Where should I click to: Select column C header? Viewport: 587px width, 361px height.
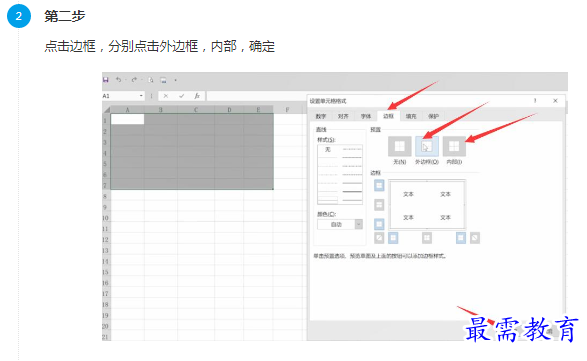(x=196, y=110)
